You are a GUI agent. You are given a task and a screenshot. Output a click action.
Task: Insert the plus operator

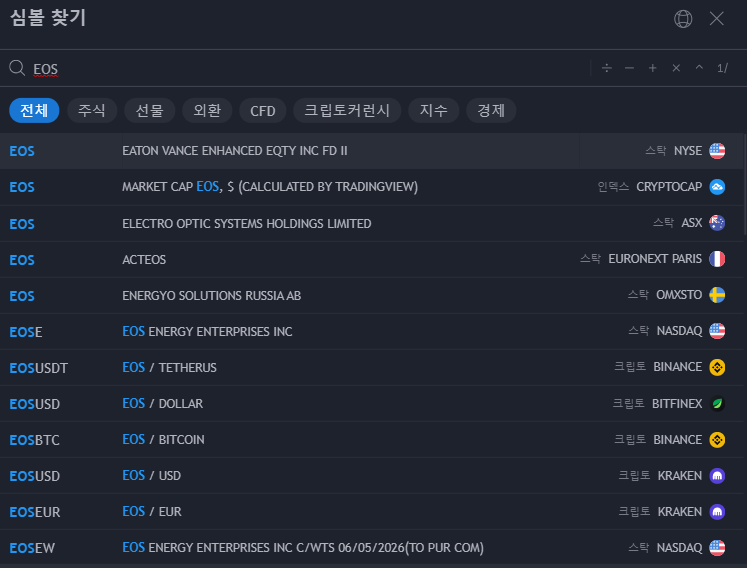[x=653, y=68]
